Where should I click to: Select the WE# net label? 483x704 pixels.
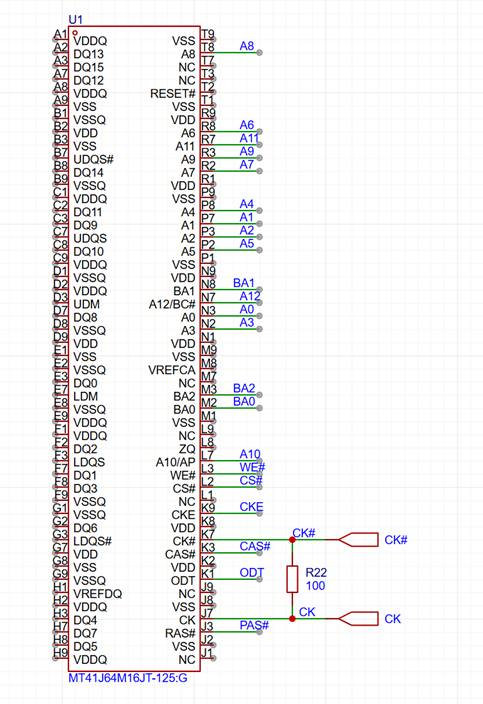coord(252,467)
